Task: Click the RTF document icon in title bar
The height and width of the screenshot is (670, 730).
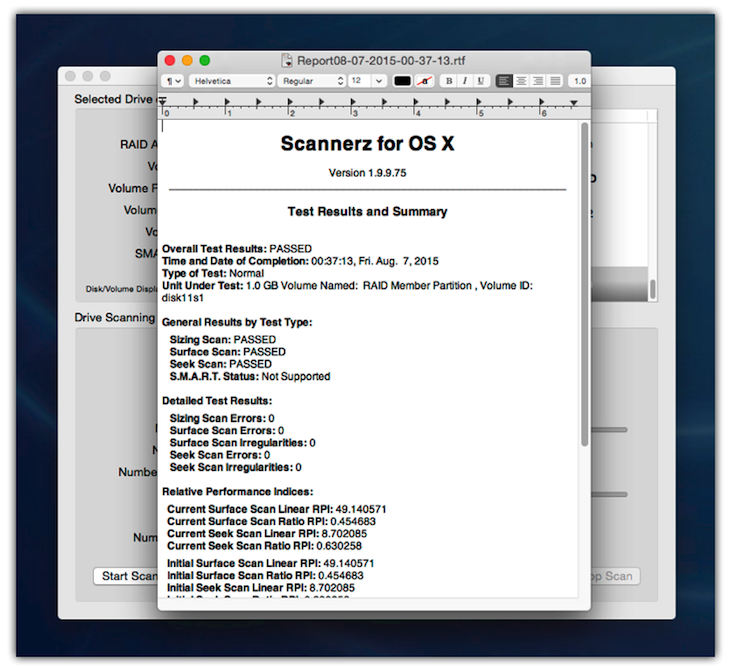Action: 287,61
